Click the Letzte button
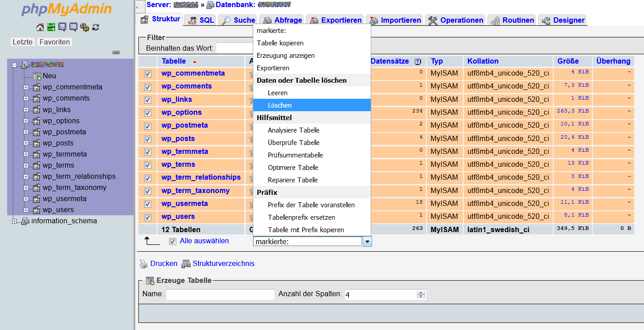 pyautogui.click(x=23, y=42)
